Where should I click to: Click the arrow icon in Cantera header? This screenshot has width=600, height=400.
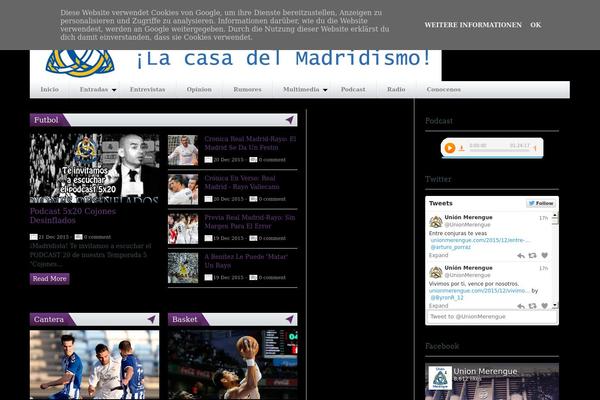tap(152, 319)
